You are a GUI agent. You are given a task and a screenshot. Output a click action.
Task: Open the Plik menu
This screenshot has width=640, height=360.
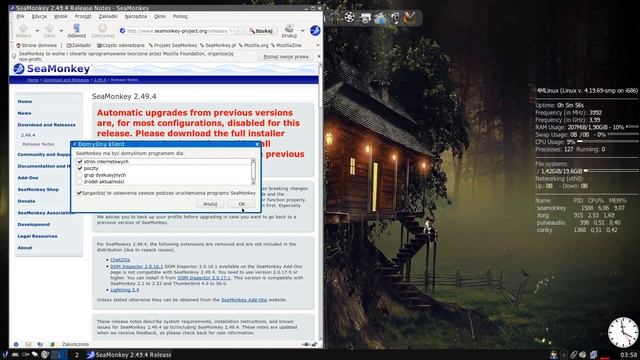click(x=20, y=16)
